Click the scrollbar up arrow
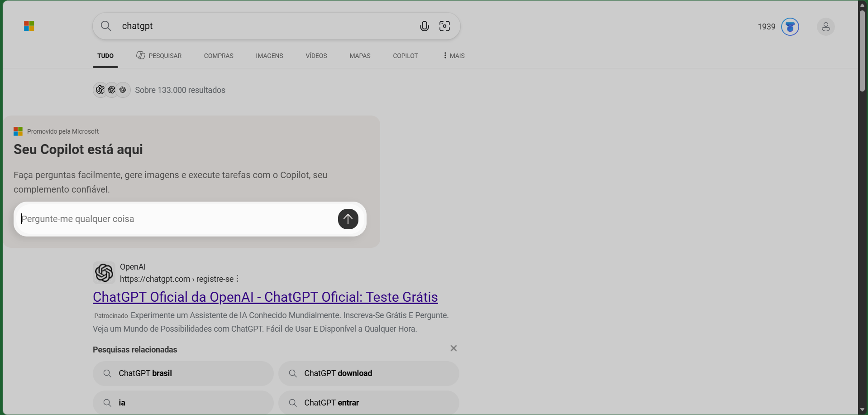Image resolution: width=868 pixels, height=415 pixels. pos(863,5)
